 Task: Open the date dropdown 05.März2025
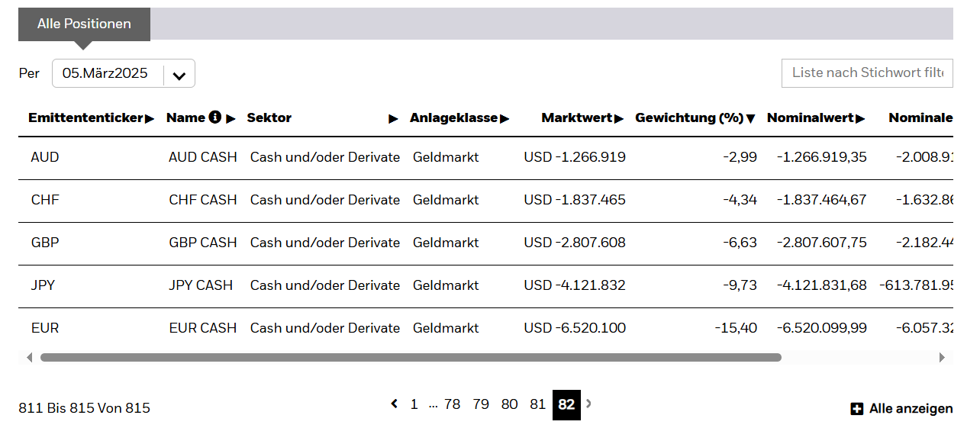(x=179, y=75)
